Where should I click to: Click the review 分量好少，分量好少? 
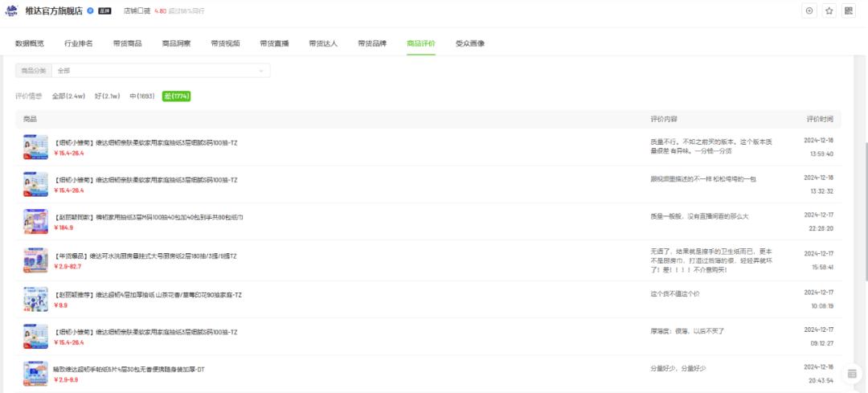point(678,368)
